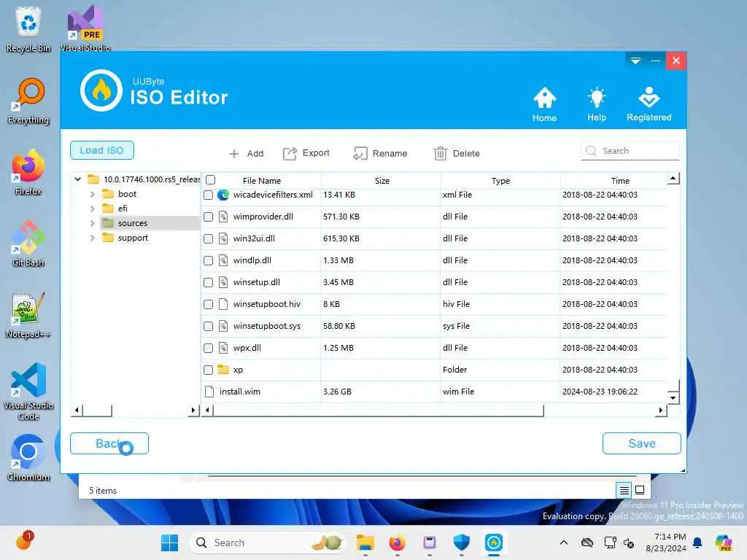The height and width of the screenshot is (560, 747).
Task: Click the Delete trash toolbar item
Action: (457, 153)
